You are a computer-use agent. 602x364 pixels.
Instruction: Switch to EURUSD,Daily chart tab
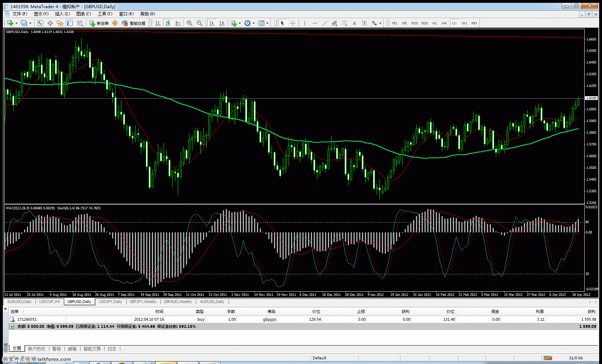coord(19,302)
